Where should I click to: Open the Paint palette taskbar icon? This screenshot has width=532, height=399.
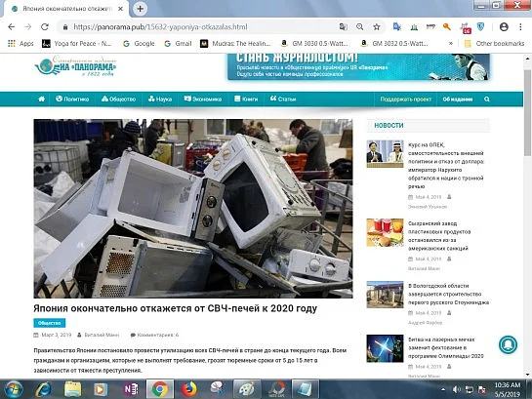click(246, 389)
